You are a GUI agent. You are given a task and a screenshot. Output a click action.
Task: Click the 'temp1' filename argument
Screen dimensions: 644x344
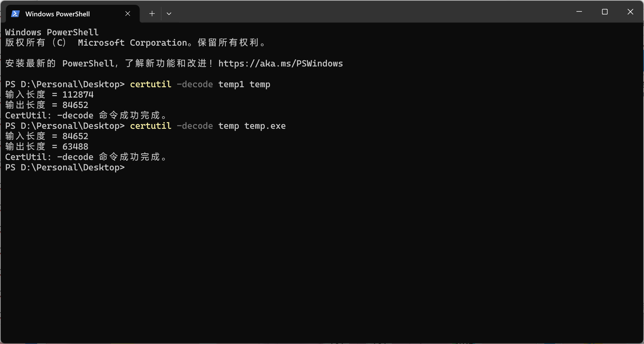[x=231, y=84]
